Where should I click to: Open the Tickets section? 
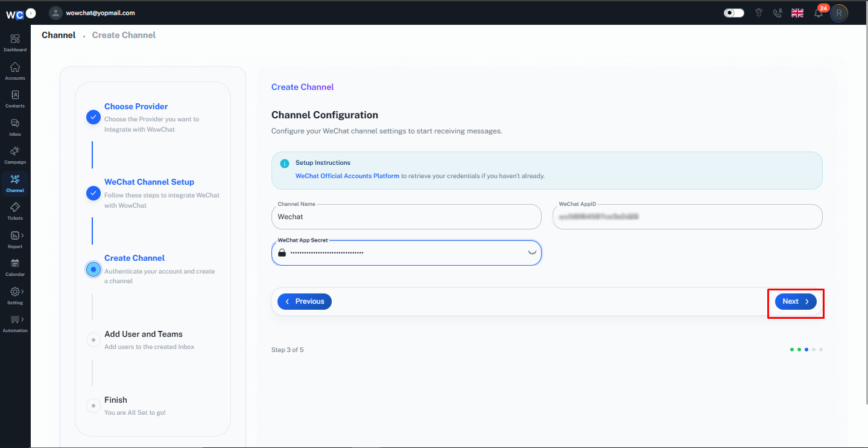click(15, 211)
